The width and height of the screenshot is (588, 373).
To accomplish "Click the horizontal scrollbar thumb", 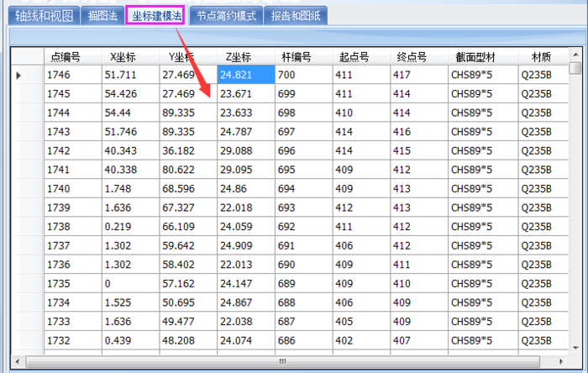I will (x=283, y=362).
